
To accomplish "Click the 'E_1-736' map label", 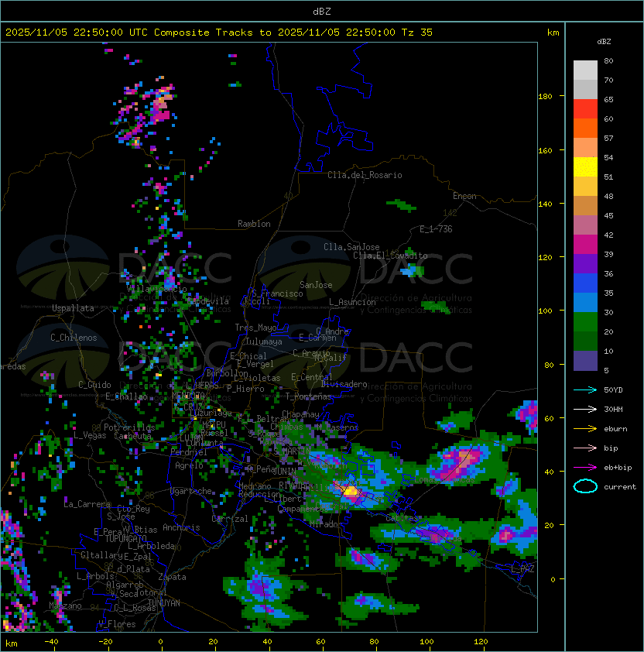I will [x=436, y=229].
